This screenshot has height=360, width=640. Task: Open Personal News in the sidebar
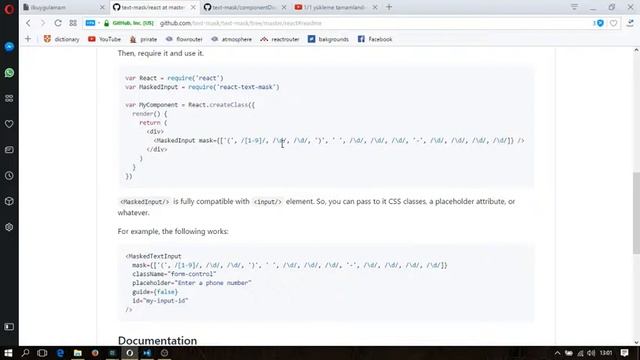point(9,150)
